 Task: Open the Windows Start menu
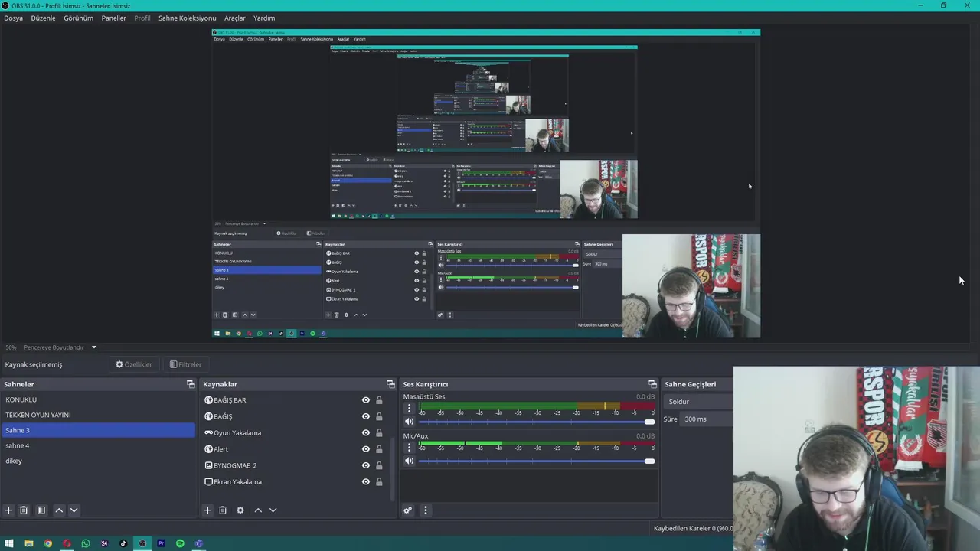[x=9, y=543]
